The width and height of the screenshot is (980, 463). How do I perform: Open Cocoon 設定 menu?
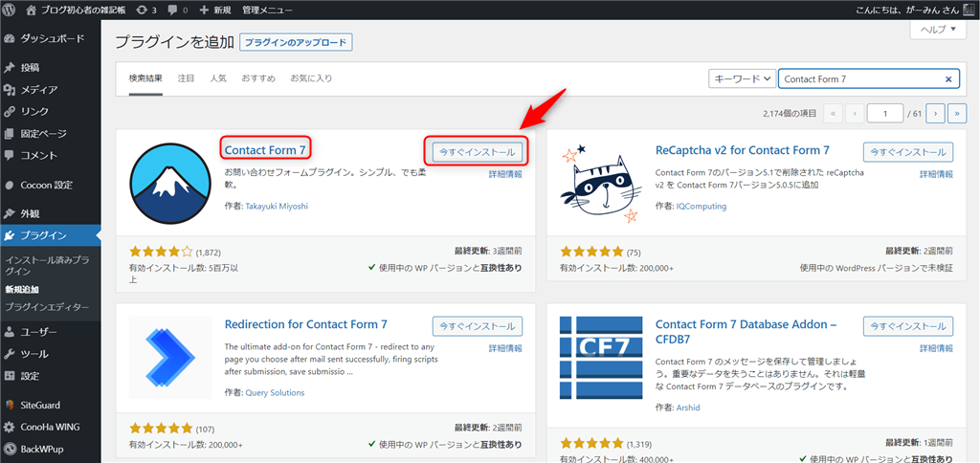[x=50, y=185]
